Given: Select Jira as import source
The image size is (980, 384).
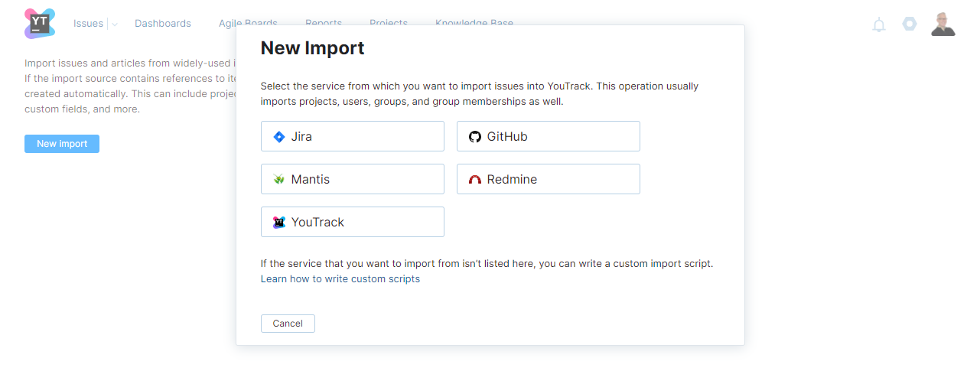Looking at the screenshot, I should (x=352, y=136).
